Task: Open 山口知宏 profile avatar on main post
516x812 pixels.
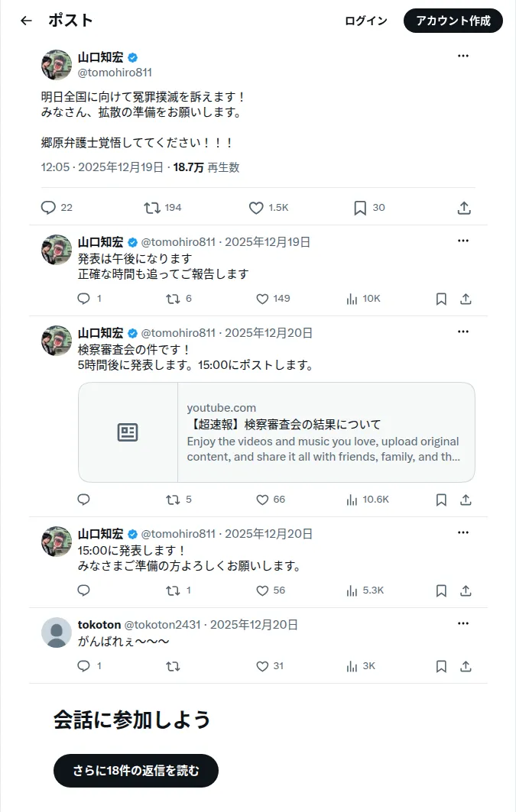Action: coord(57,65)
